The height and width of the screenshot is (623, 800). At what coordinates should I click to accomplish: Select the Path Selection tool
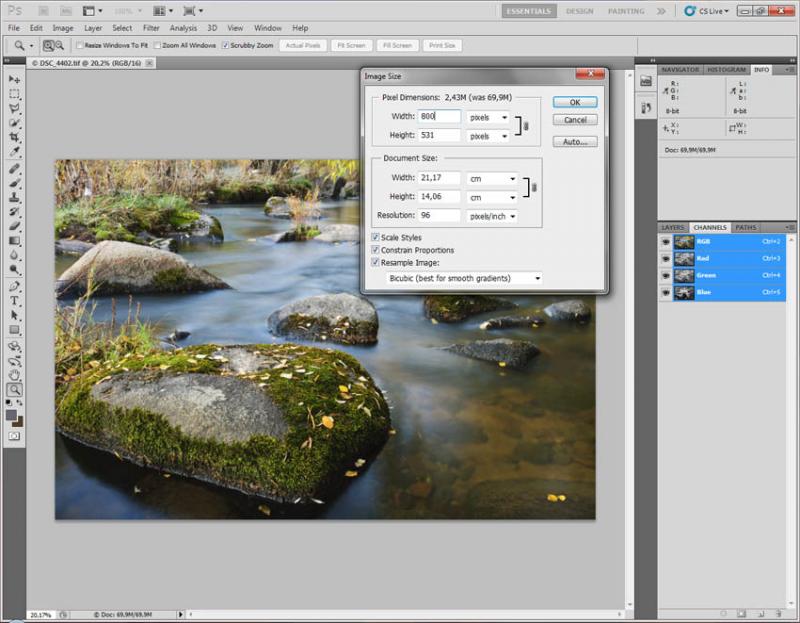click(14, 315)
